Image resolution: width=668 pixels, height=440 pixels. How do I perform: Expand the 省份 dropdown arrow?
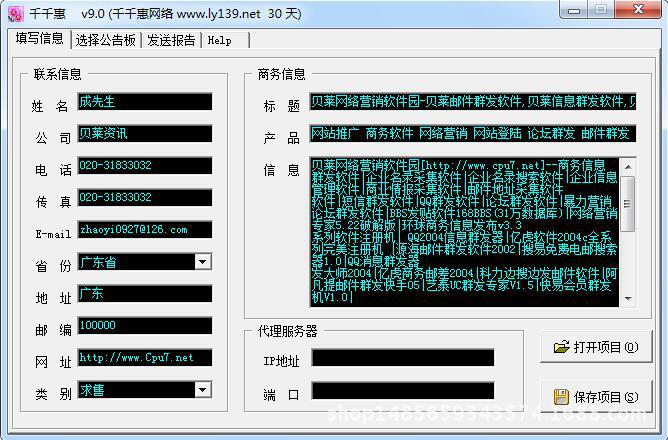[203, 261]
